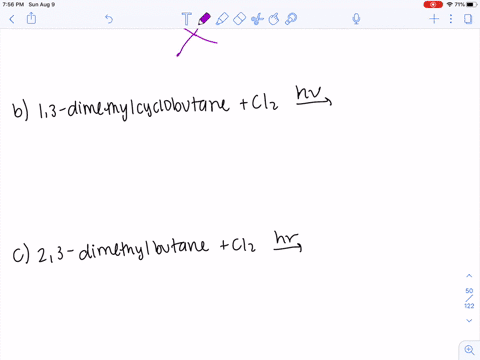
Task: Tap the 'hv' arrow in problem c
Action: click(288, 241)
